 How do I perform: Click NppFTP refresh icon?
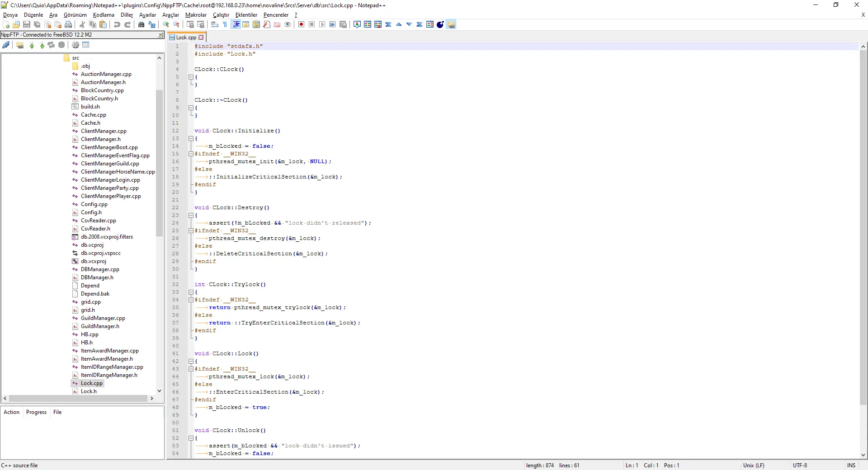(52, 45)
